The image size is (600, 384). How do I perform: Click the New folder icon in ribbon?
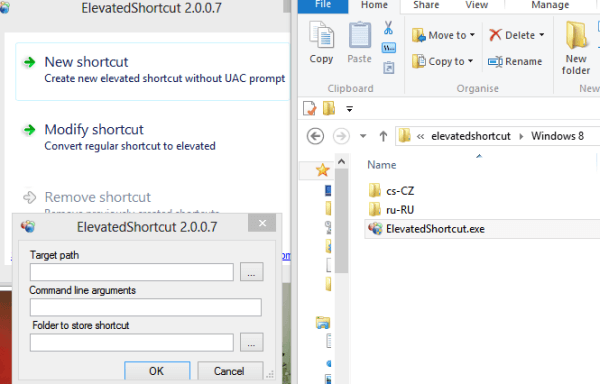576,36
